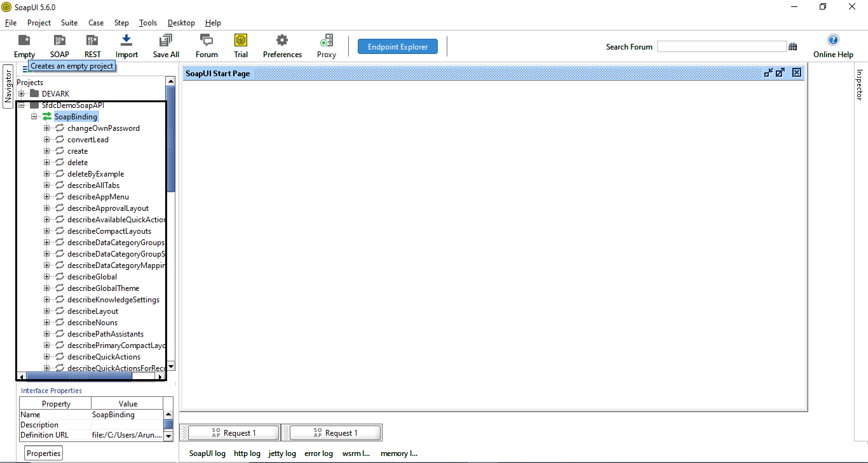The height and width of the screenshot is (463, 868).
Task: Click the first Request 1 window button
Action: [x=234, y=433]
